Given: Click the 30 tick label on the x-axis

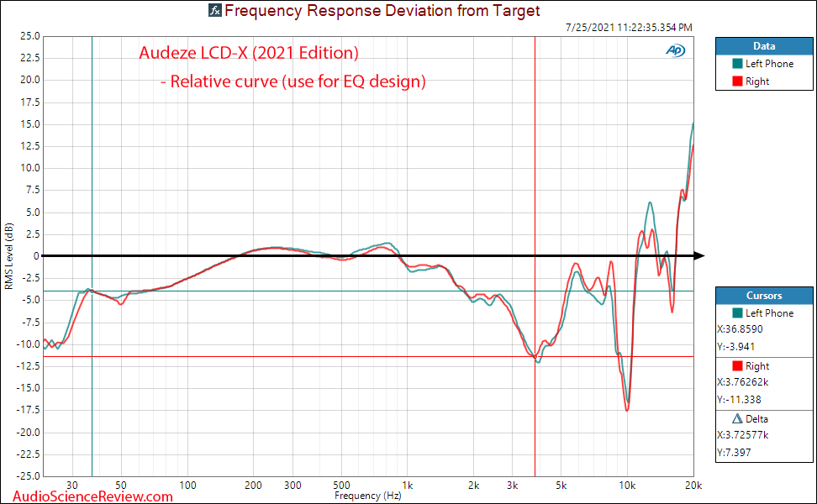Looking at the screenshot, I should pos(72,486).
